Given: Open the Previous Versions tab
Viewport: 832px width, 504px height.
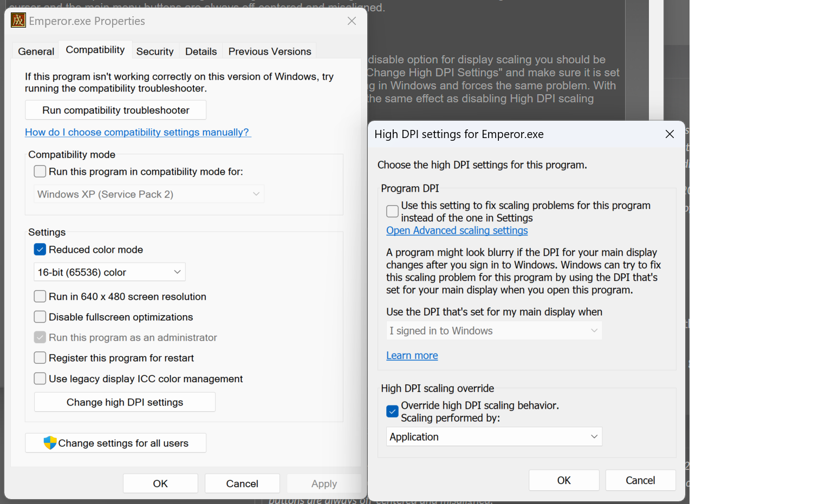Looking at the screenshot, I should 270,51.
